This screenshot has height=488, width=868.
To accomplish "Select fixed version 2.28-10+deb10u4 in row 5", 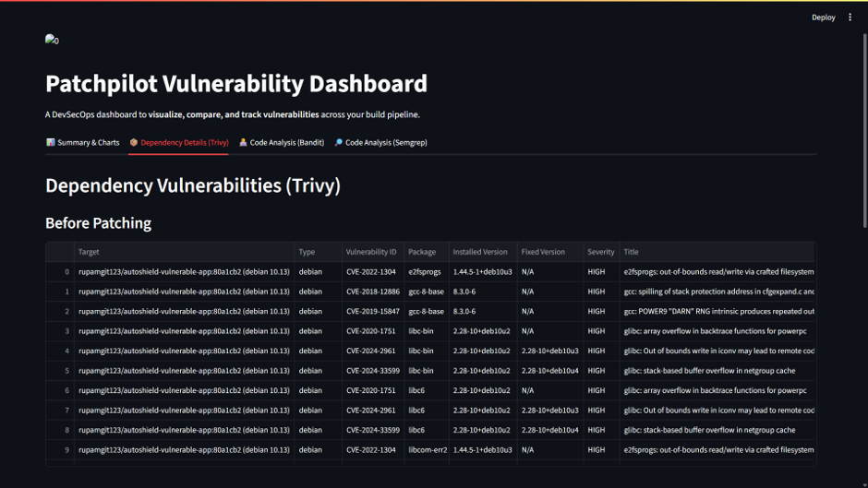I will point(550,371).
